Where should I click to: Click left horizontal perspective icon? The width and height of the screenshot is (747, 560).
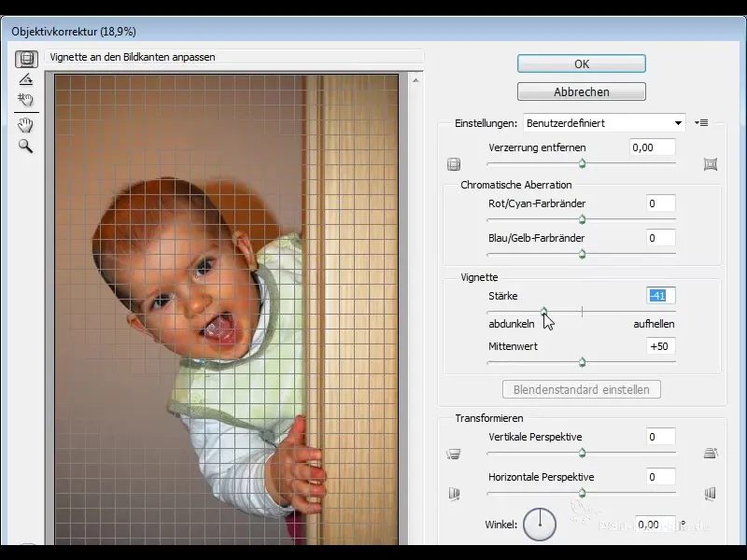point(454,494)
